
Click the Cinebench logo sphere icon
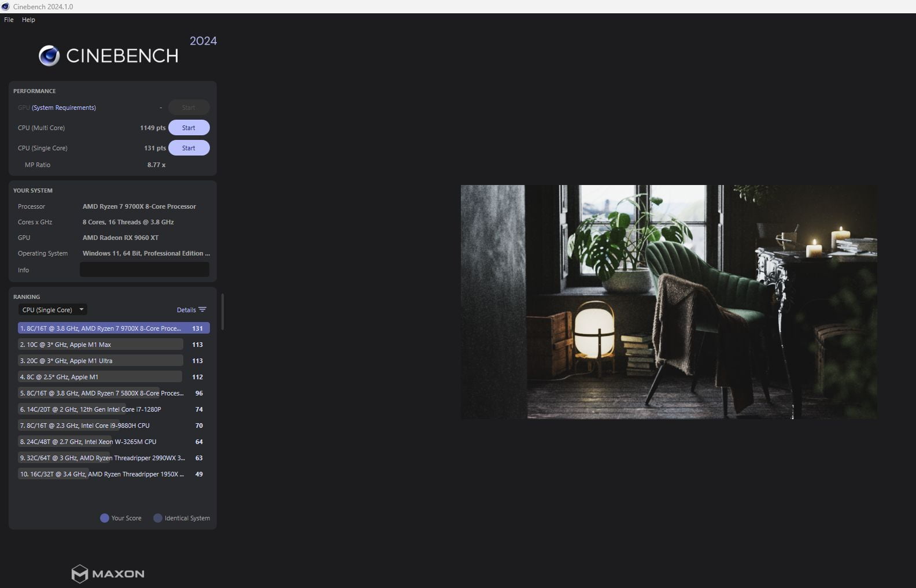(49, 56)
